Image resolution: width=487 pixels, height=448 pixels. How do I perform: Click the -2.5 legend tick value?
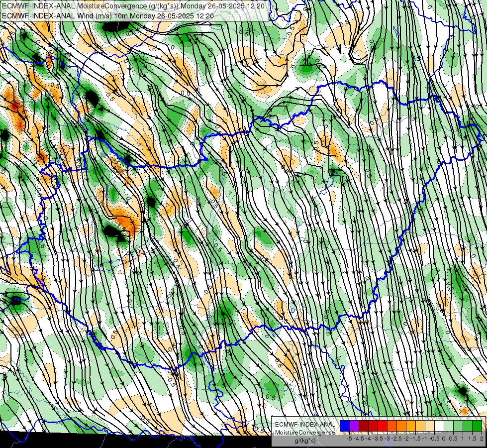(397, 439)
